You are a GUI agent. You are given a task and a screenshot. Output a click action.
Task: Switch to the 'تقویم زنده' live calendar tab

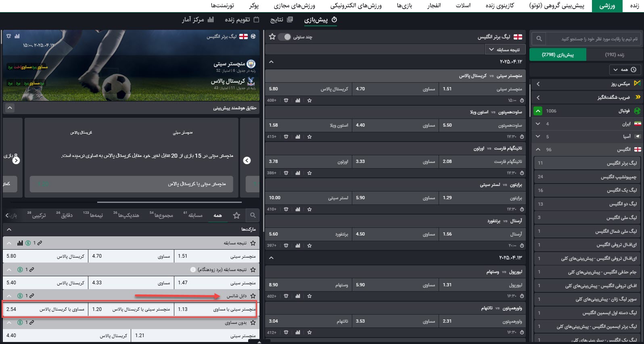tap(242, 20)
